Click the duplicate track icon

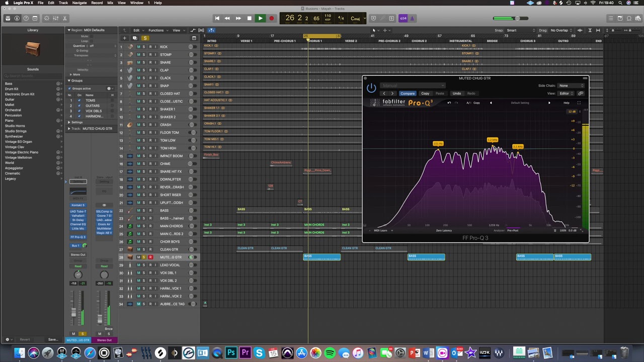(x=134, y=38)
